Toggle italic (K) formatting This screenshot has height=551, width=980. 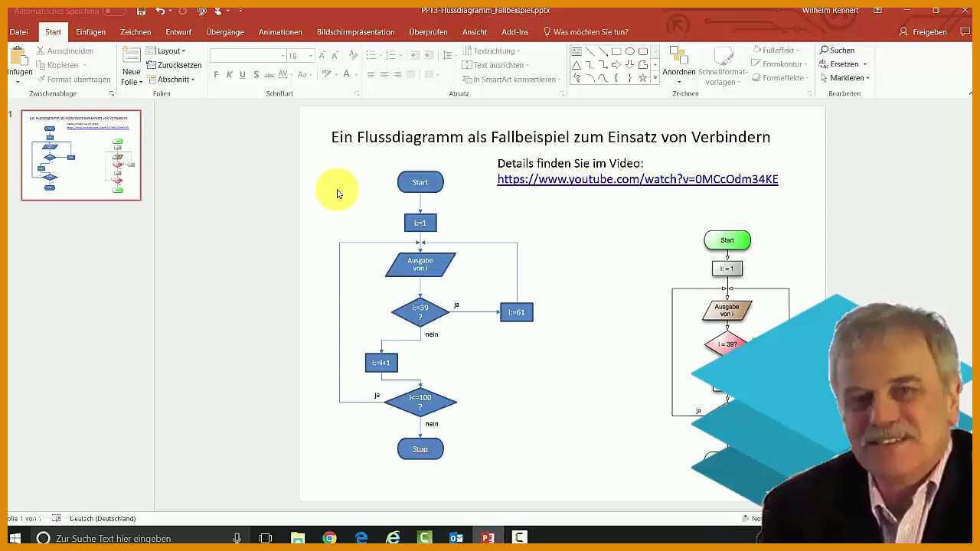coord(229,74)
